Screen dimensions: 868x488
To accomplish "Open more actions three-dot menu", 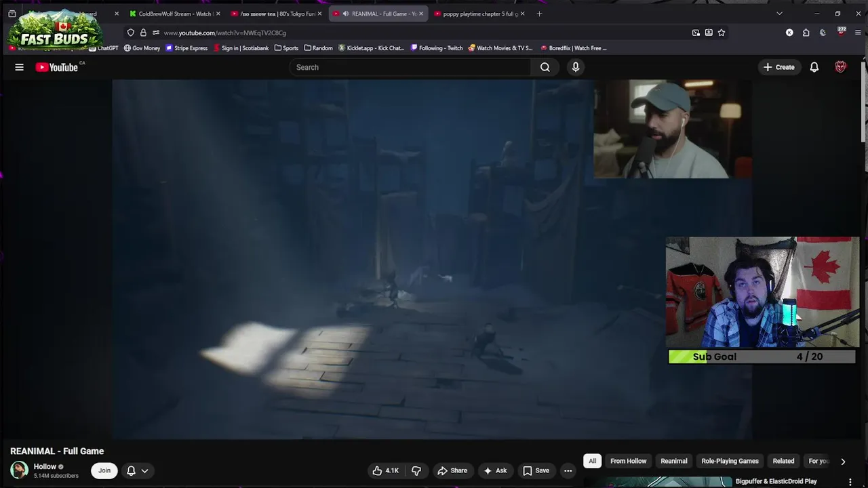I will pyautogui.click(x=568, y=470).
